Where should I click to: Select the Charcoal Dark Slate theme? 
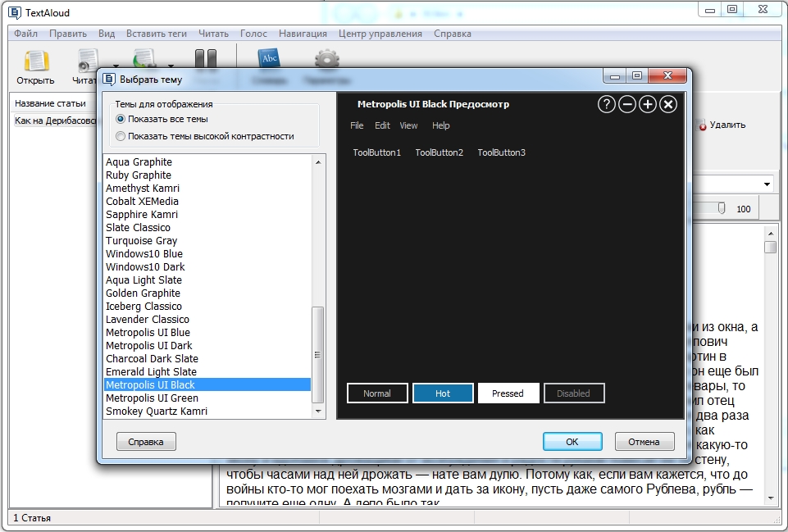pyautogui.click(x=207, y=359)
